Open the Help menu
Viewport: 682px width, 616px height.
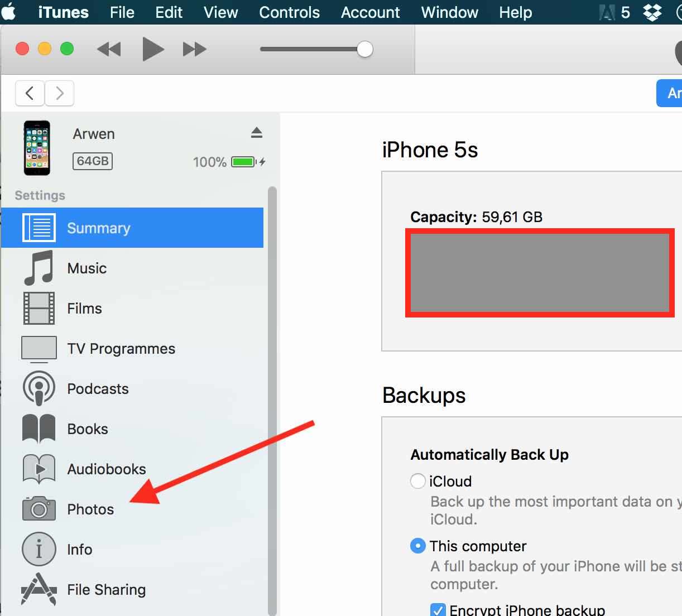tap(516, 12)
